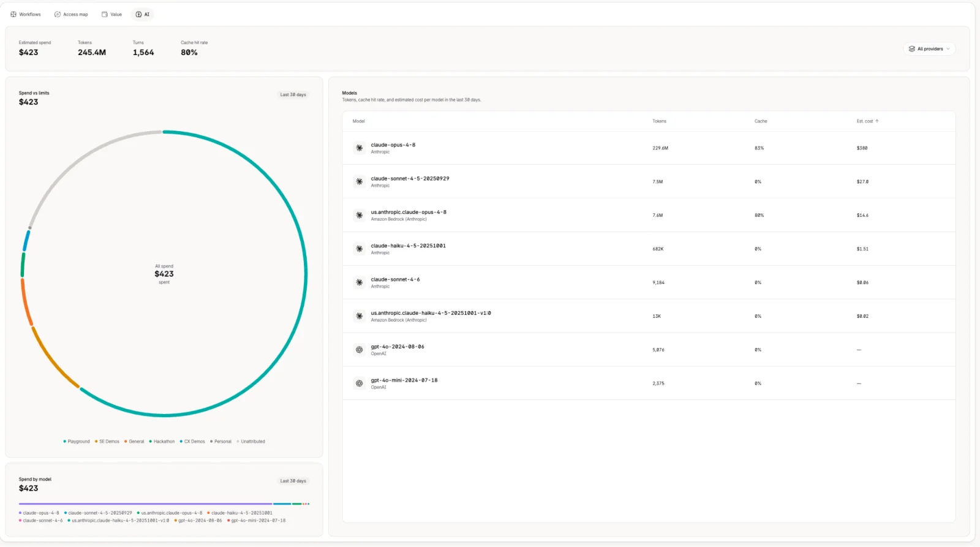Select the icon for claude-haiku-4-5-20251001
Screen dimensions: 980x547
click(360, 249)
